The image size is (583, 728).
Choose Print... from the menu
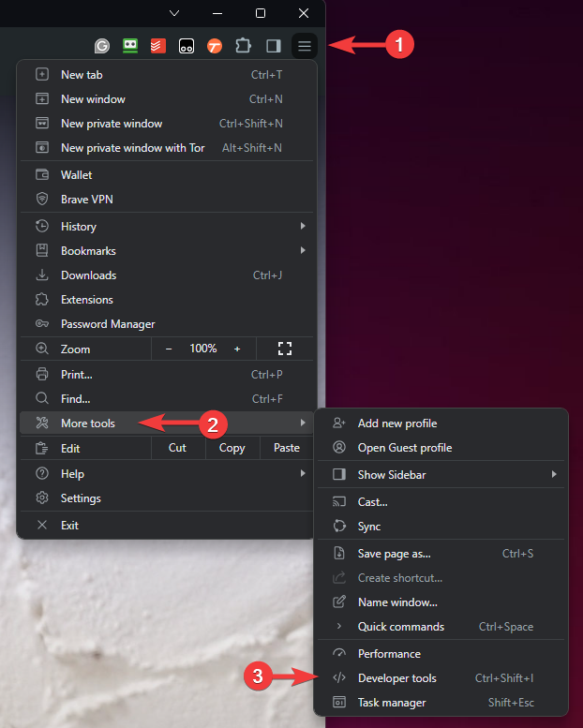tap(167, 374)
